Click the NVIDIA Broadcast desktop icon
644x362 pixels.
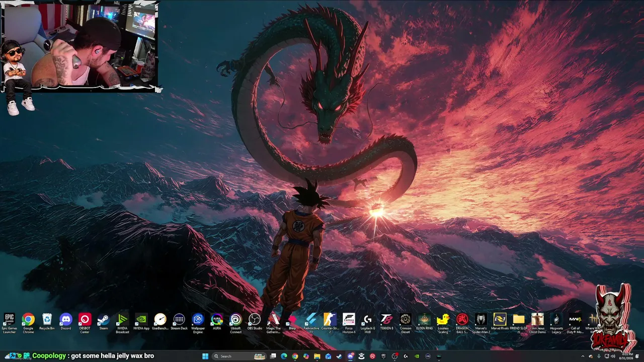click(x=122, y=323)
